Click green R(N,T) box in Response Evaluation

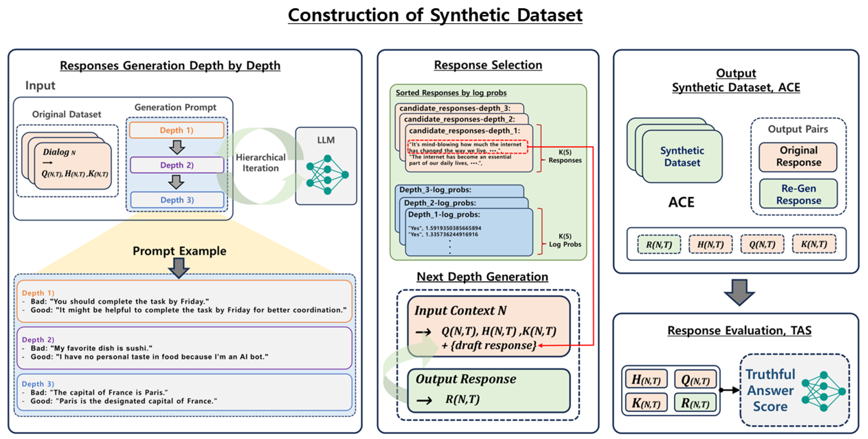[x=695, y=402]
